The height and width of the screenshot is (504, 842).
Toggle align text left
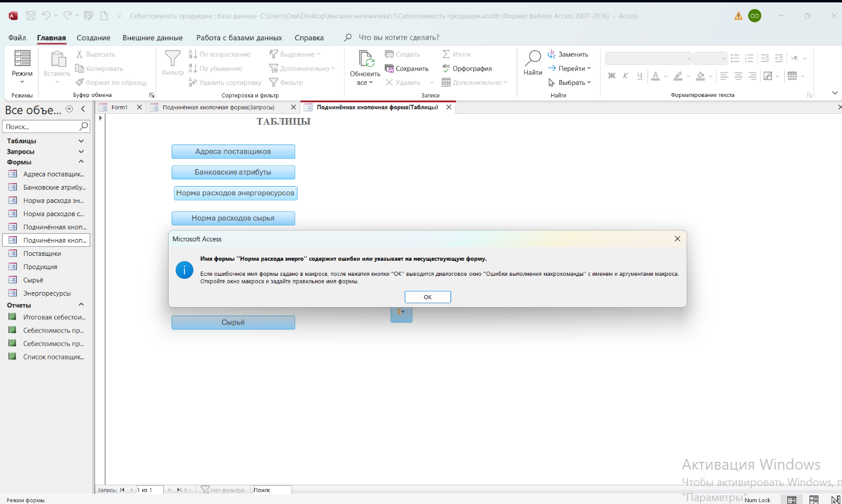pos(724,76)
